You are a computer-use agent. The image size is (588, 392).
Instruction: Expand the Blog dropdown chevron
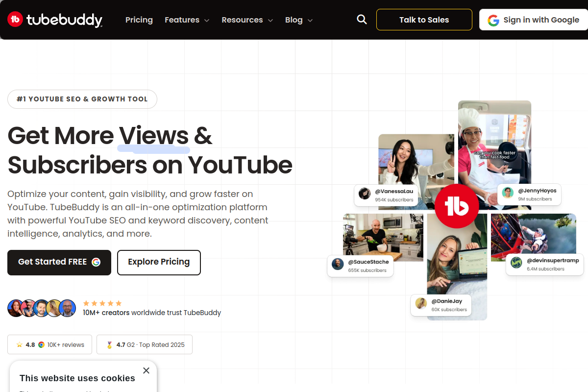tap(310, 20)
